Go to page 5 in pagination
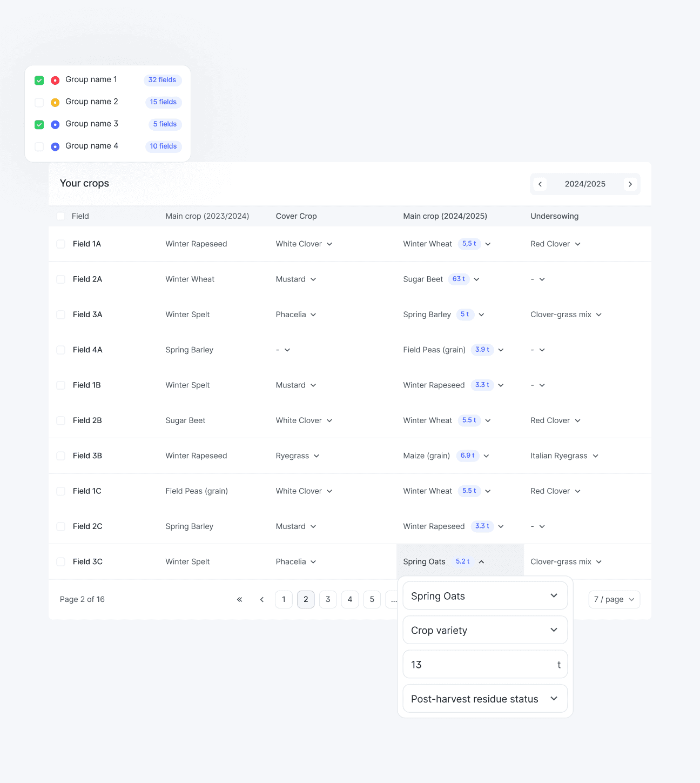This screenshot has height=783, width=700. click(x=372, y=599)
